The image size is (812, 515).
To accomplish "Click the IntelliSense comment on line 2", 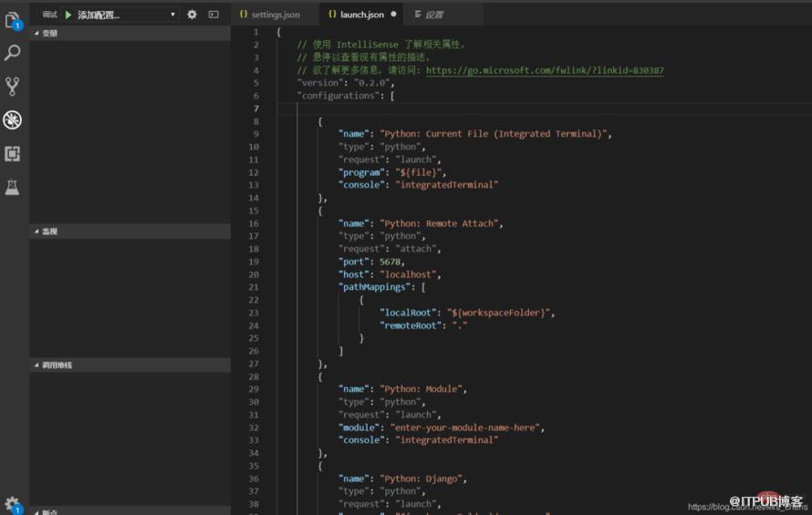I will click(381, 45).
